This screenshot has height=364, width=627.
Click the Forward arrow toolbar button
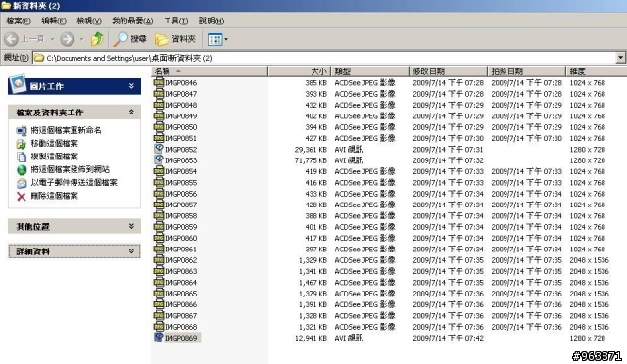pos(67,39)
